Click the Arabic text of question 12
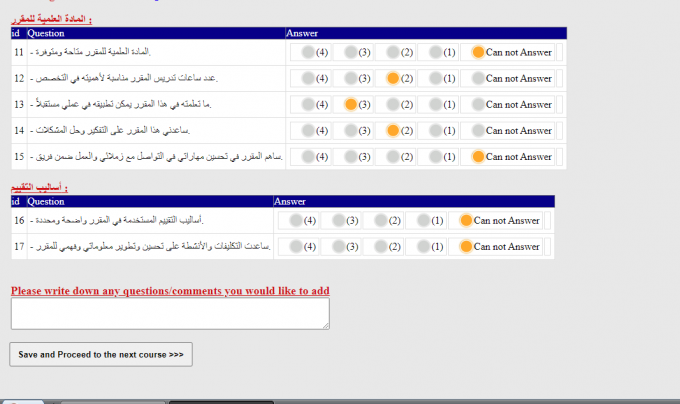Image resolution: width=680 pixels, height=404 pixels. pyautogui.click(x=124, y=78)
